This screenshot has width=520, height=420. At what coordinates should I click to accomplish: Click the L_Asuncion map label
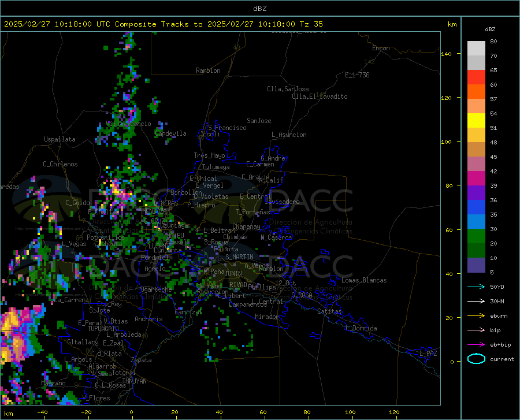[x=289, y=135]
